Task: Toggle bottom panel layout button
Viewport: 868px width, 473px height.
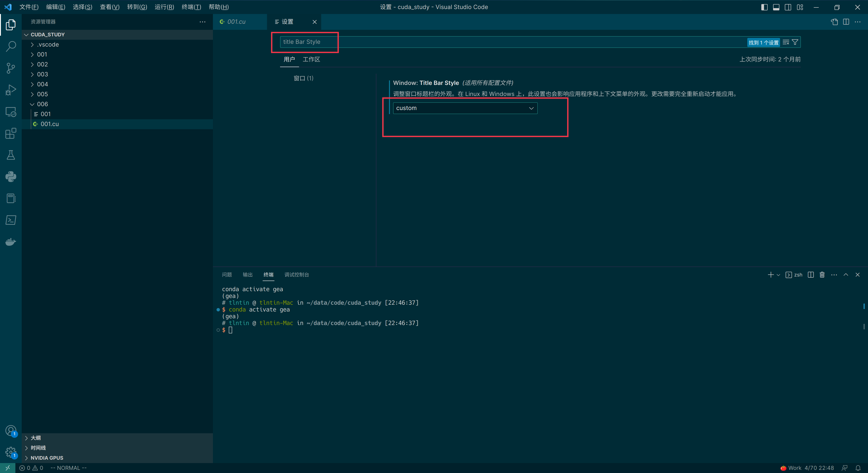Action: pos(776,7)
